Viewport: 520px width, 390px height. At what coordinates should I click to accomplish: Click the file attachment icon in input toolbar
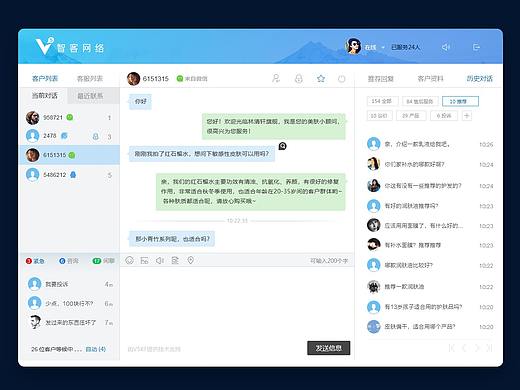175,260
